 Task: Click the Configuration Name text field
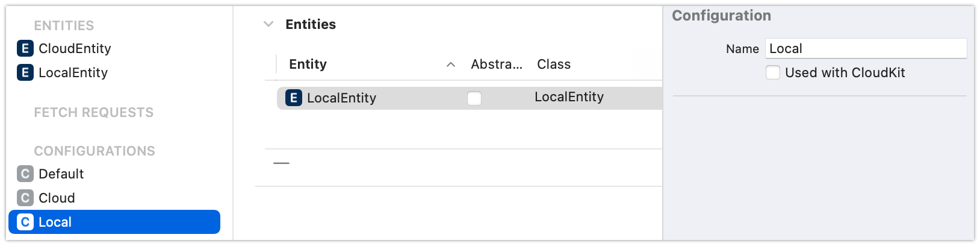tap(865, 49)
